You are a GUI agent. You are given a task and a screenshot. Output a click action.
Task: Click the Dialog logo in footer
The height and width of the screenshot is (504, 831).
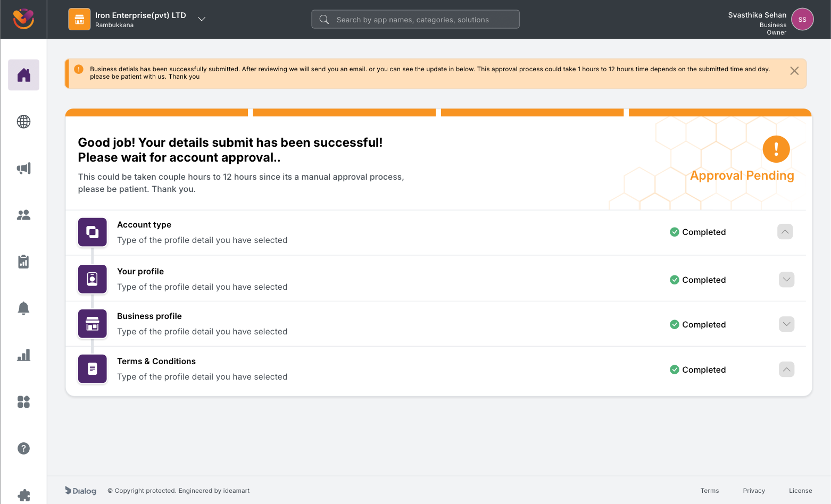[81, 491]
